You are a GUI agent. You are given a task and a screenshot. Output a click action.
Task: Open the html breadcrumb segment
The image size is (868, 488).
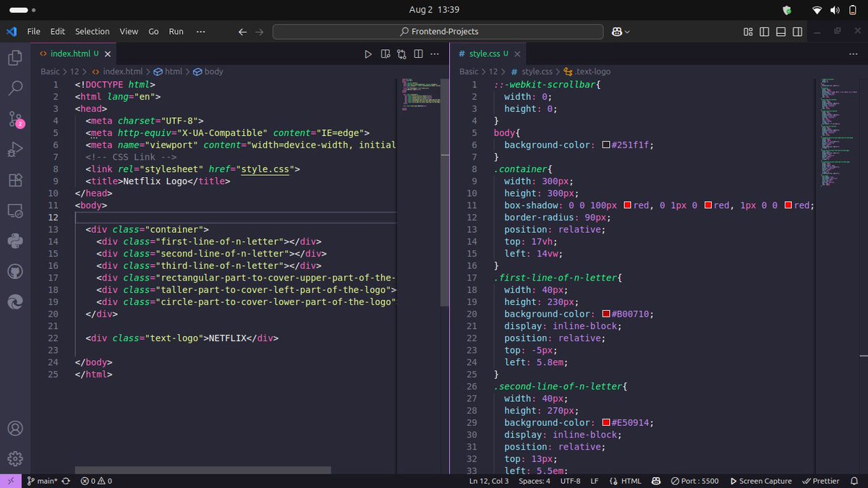click(168, 72)
